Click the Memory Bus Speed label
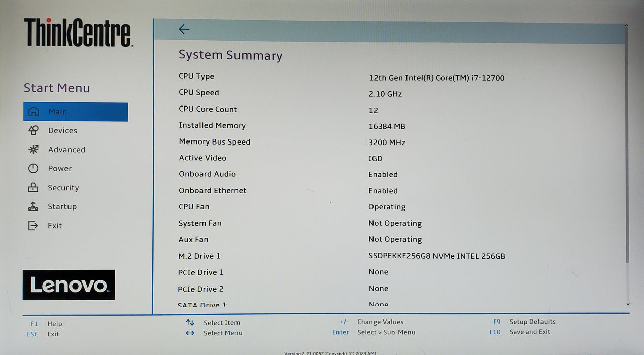The image size is (644, 355). click(x=215, y=142)
